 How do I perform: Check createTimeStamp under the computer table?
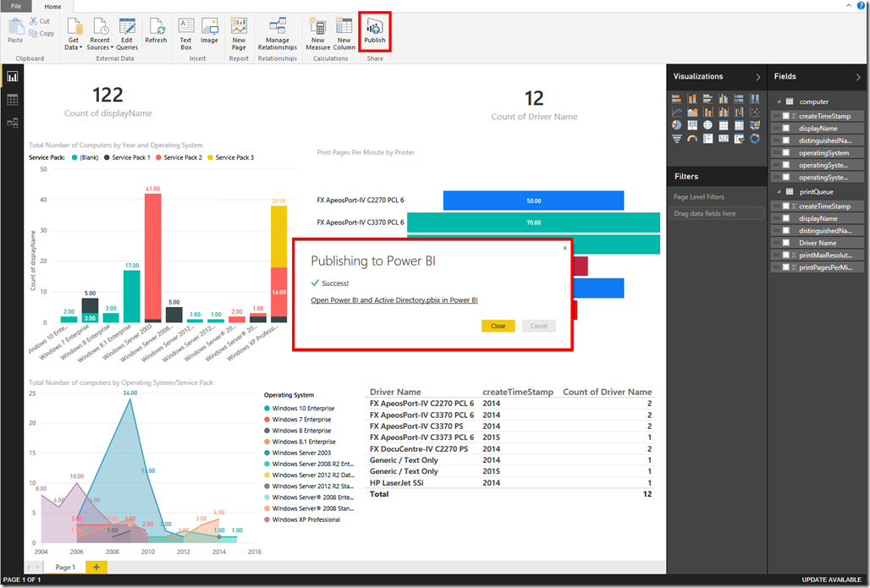tap(785, 116)
